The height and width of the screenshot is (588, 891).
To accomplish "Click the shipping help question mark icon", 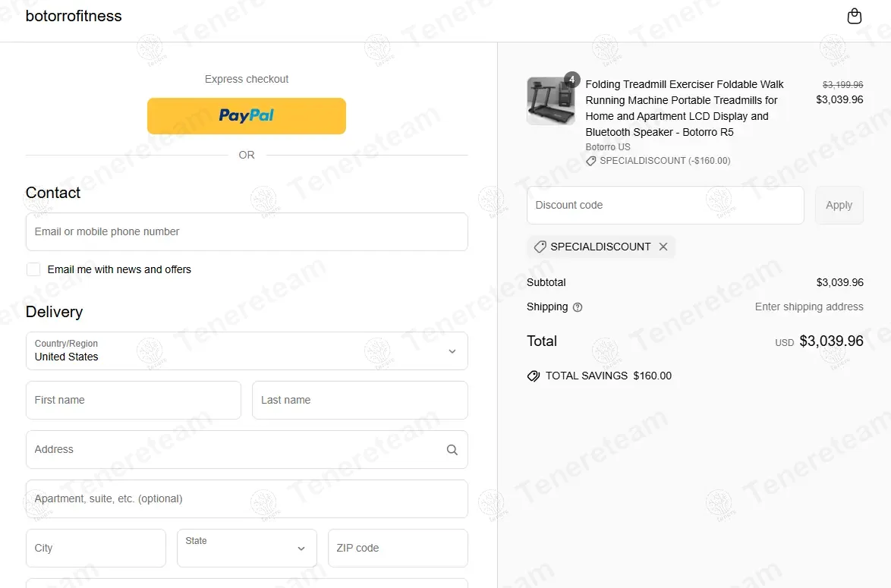I will click(578, 307).
